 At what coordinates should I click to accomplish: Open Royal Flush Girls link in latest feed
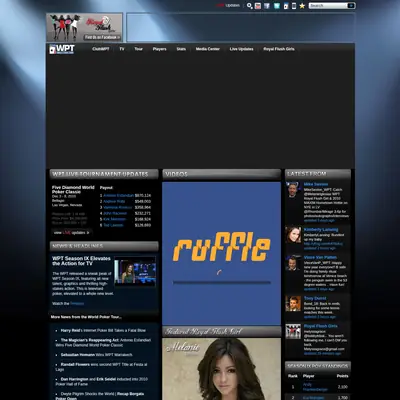point(321,326)
